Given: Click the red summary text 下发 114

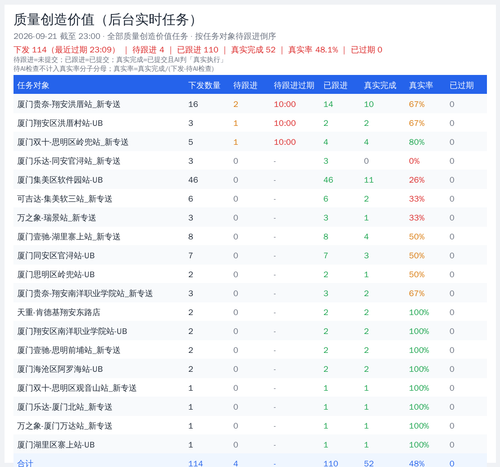Looking at the screenshot, I should [30, 50].
